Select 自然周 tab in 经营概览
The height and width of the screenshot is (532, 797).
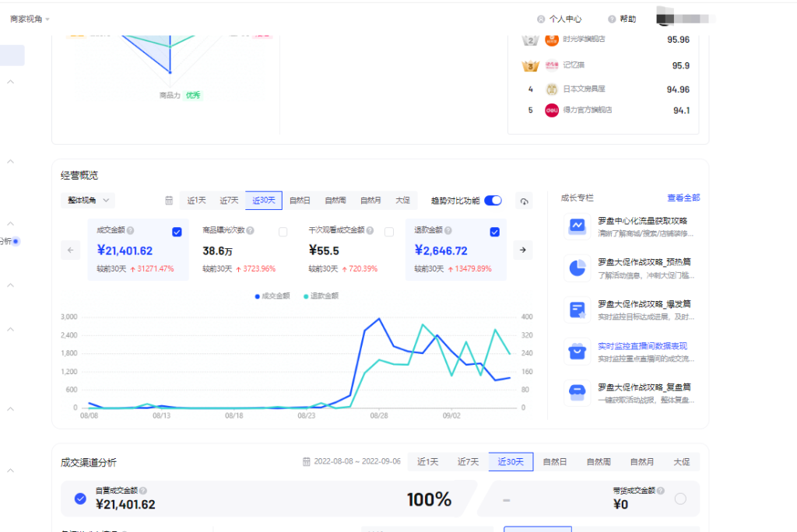pyautogui.click(x=335, y=201)
